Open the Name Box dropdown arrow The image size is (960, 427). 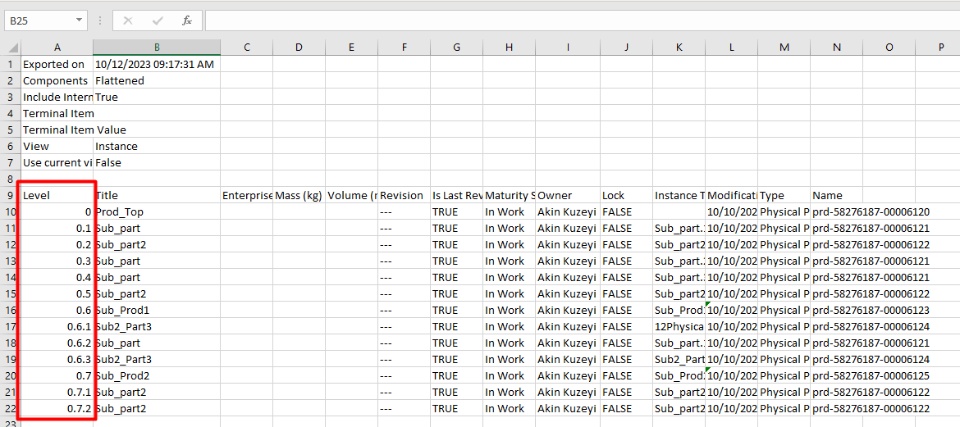click(79, 20)
